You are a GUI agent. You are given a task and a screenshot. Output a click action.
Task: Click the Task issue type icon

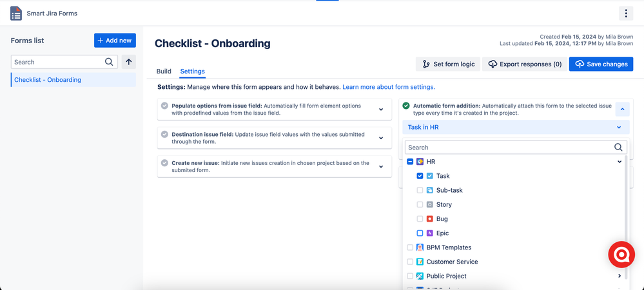[429, 176]
